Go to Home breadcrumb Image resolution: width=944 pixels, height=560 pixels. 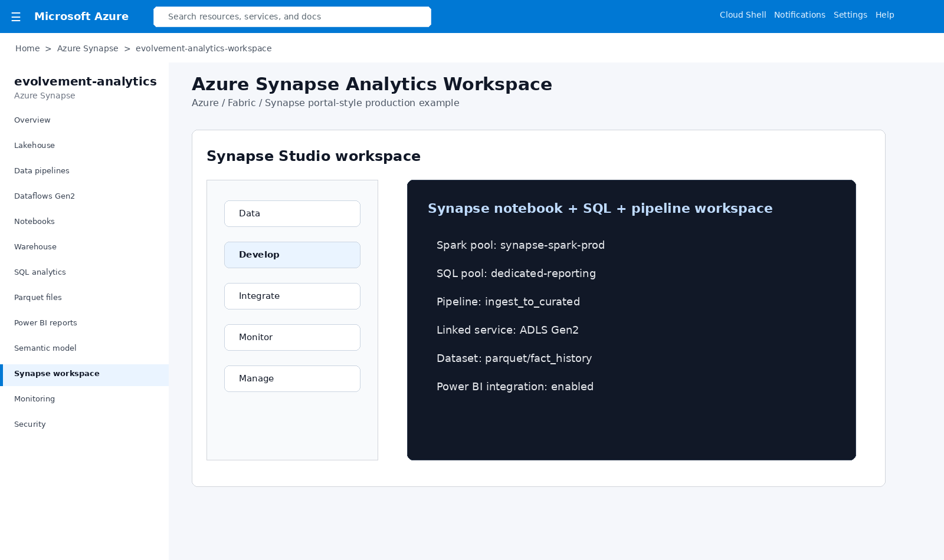[28, 48]
